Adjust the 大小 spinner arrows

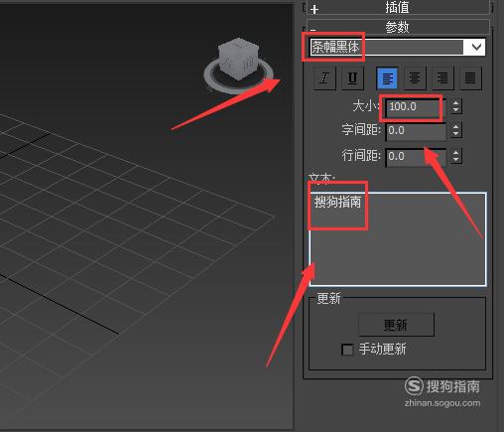point(456,106)
